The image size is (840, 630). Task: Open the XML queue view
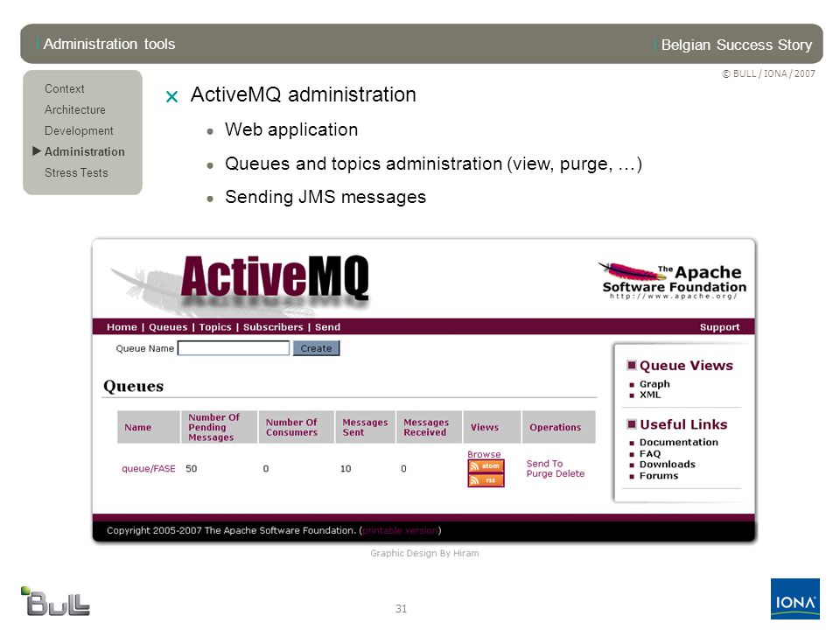point(650,395)
